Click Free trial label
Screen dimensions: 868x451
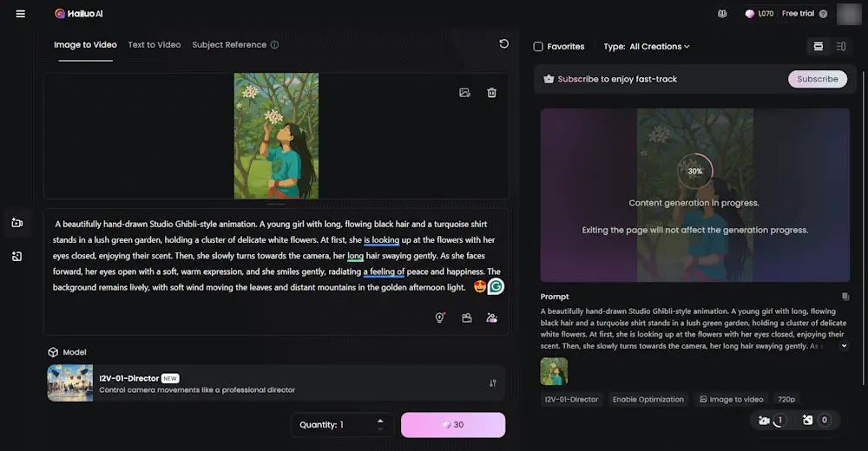(x=798, y=14)
